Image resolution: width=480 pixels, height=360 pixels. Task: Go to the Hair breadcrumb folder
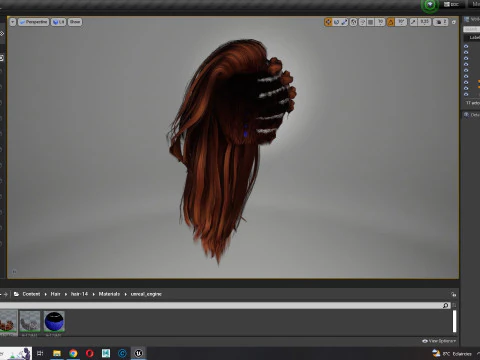point(55,294)
